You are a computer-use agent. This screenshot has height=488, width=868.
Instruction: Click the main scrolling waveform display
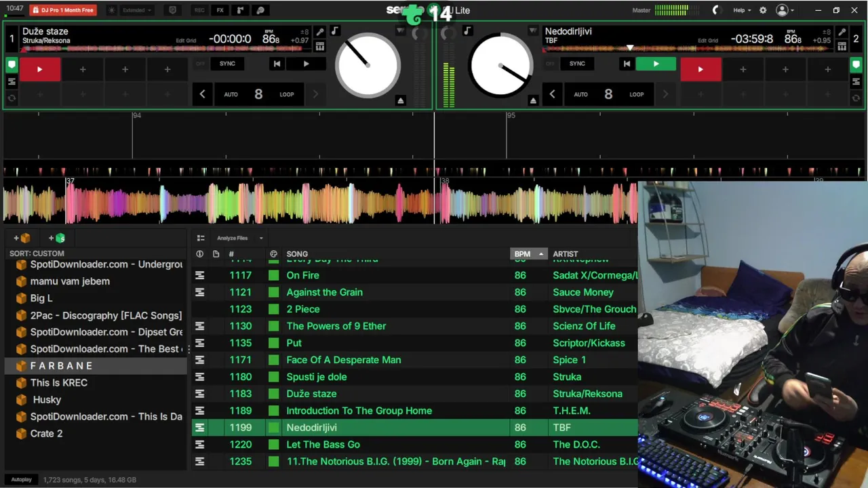319,201
